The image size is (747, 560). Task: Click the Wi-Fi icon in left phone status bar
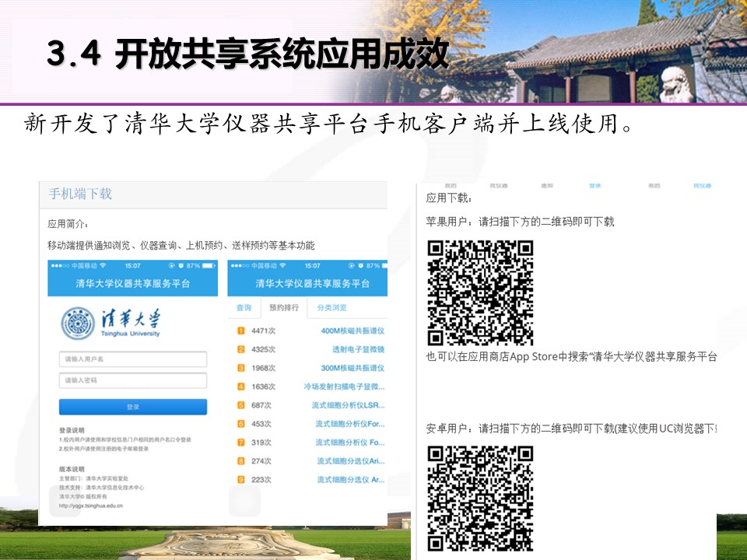[103, 265]
